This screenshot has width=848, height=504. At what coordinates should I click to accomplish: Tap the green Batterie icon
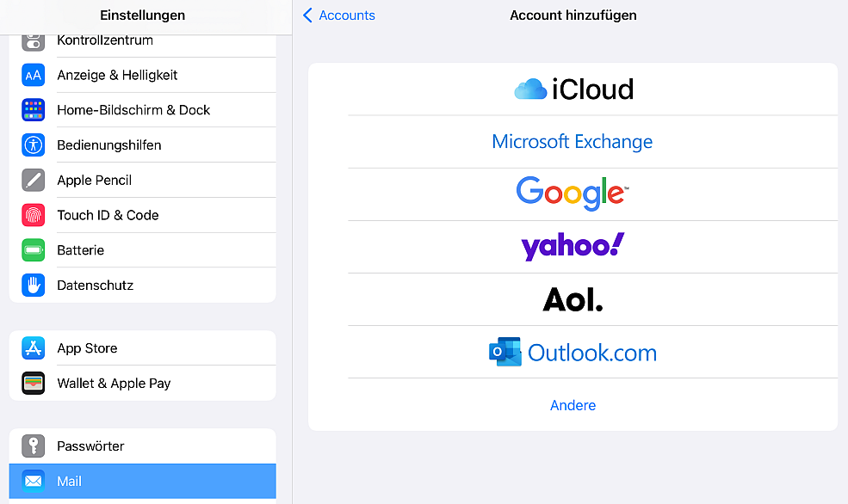click(x=33, y=250)
